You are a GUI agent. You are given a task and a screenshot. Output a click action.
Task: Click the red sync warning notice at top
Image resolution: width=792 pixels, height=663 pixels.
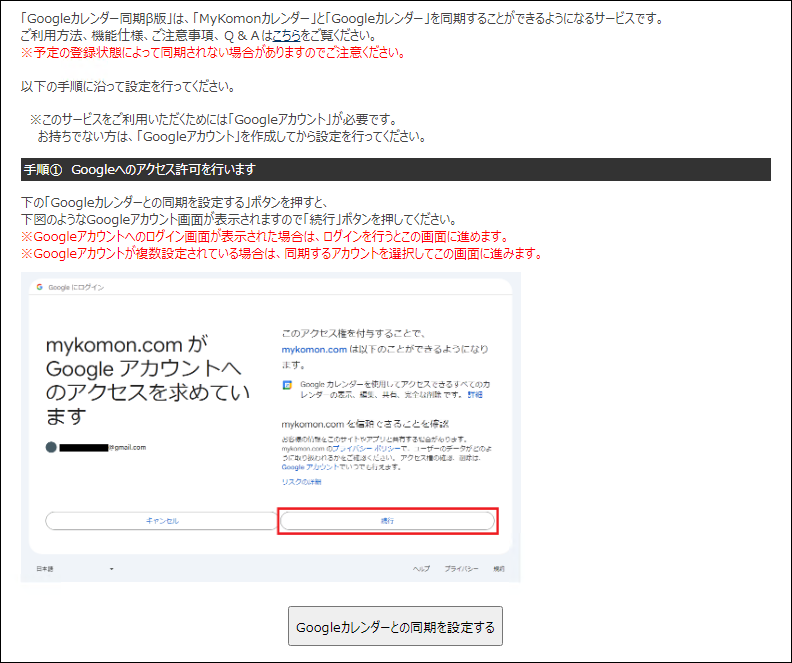point(212,52)
